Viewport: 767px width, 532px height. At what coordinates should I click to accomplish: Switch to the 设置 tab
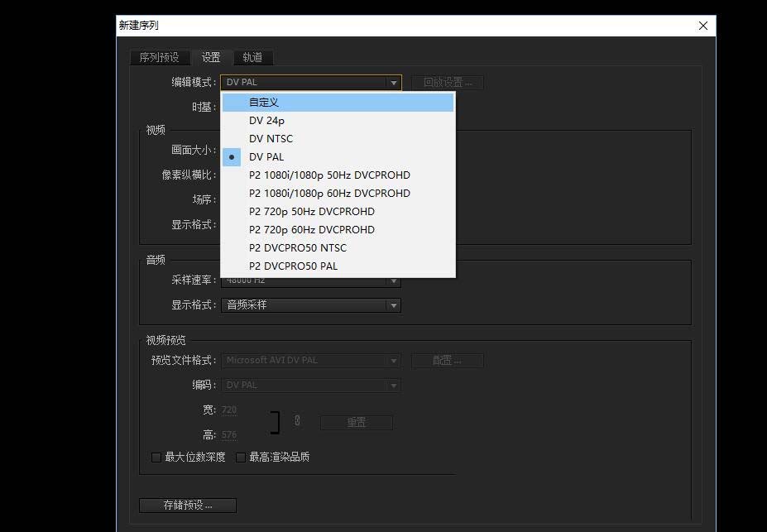click(211, 57)
